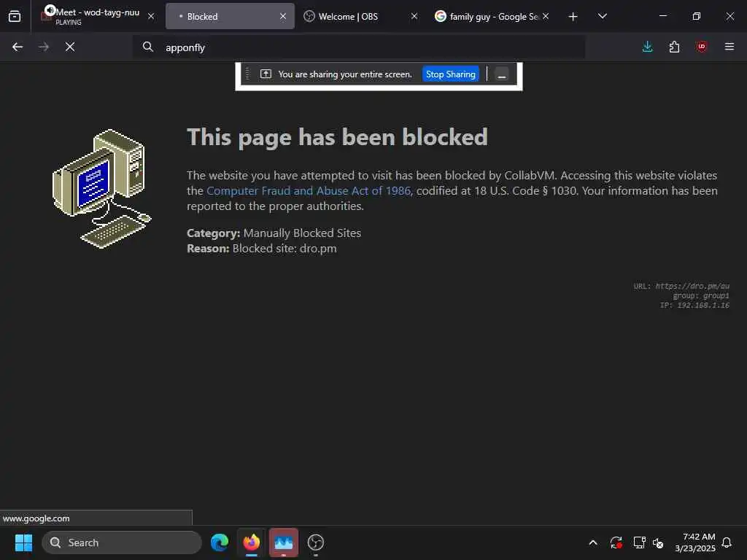Viewport: 747px width, 560px height.
Task: Close the Blocked tab
Action: coord(283,16)
